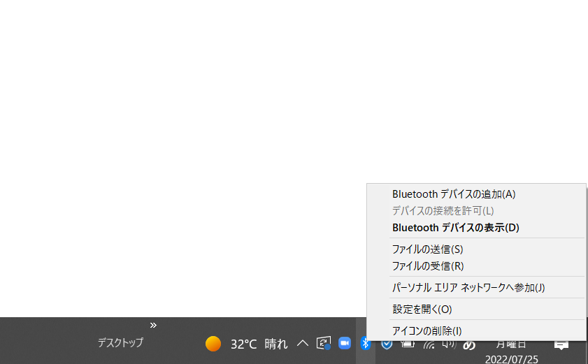Open Bluetooth デバイスの表示(D) menu entry
The width and height of the screenshot is (588, 364).
pyautogui.click(x=476, y=228)
